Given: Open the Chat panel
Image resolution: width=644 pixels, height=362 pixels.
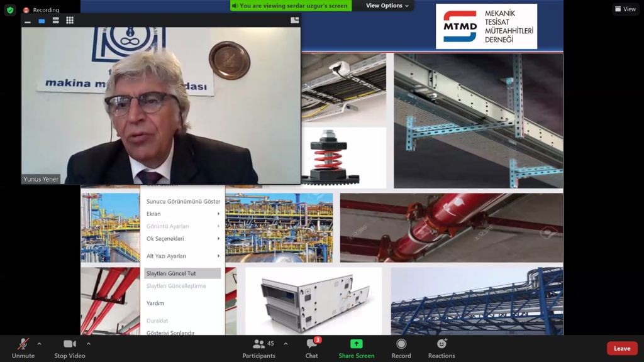Looking at the screenshot, I should 311,348.
